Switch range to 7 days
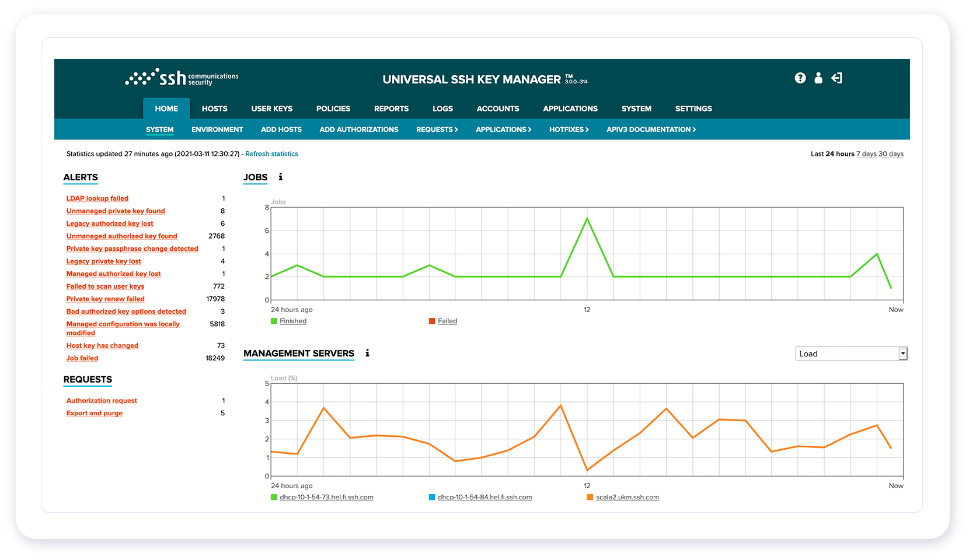 tap(866, 154)
